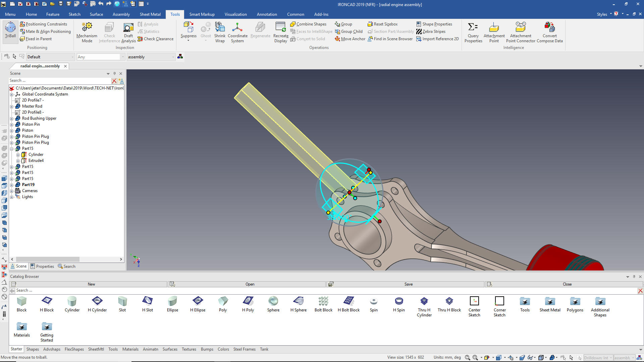Select the H Cylinder catalog shape
This screenshot has width=644, height=362.
pos(97,304)
